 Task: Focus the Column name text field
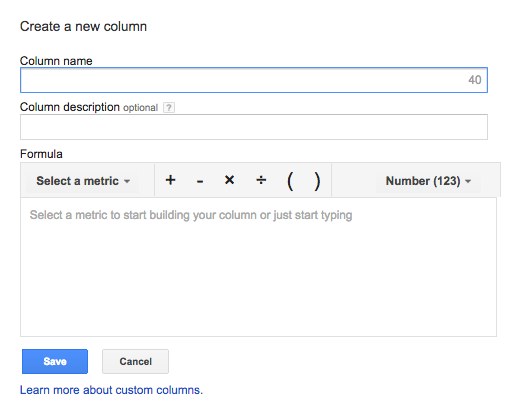pos(254,80)
